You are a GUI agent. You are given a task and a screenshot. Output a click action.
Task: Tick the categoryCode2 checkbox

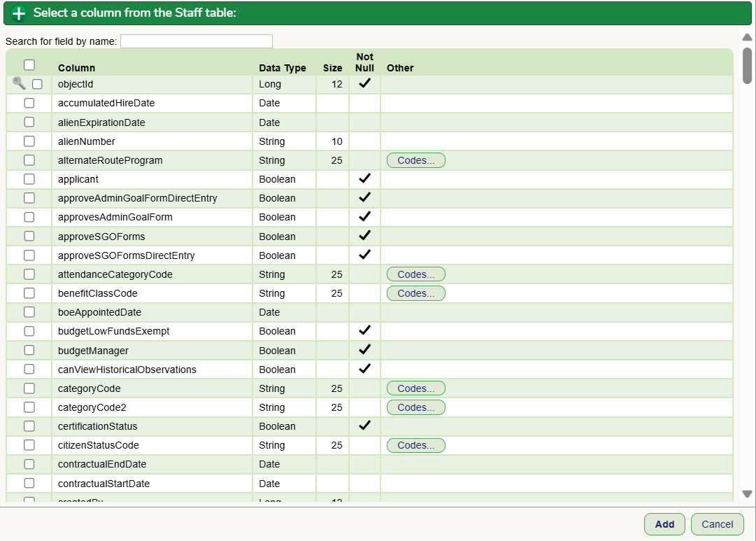pyautogui.click(x=29, y=407)
